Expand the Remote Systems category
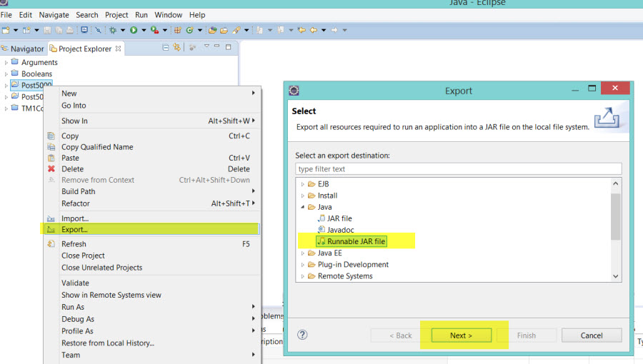This screenshot has width=643, height=364. coord(303,276)
